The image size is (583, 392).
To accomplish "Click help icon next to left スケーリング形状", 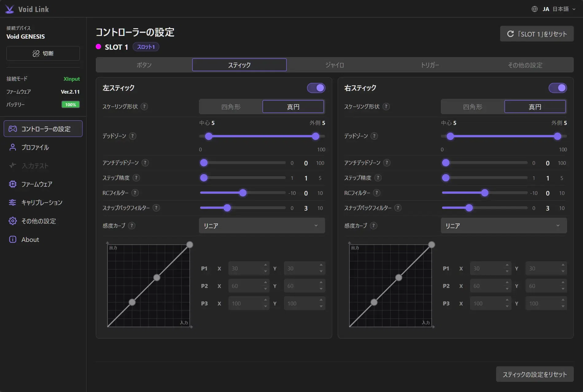I will (144, 107).
